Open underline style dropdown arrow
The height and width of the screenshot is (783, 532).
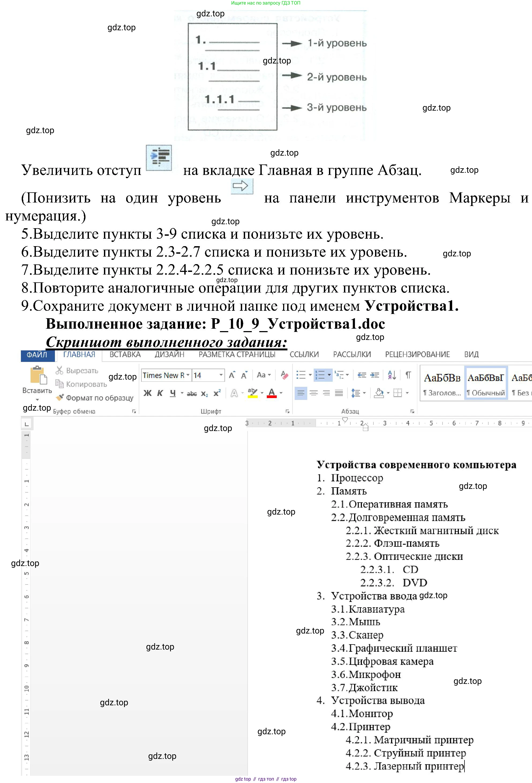pos(182,393)
